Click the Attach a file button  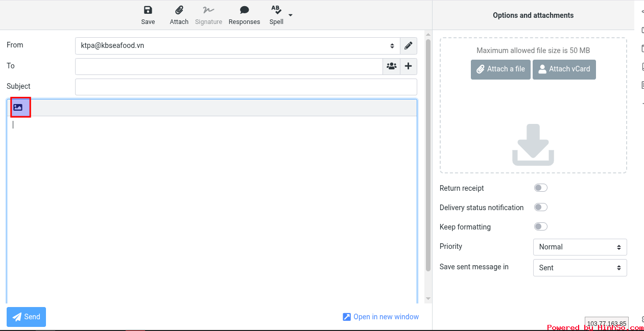pos(500,69)
